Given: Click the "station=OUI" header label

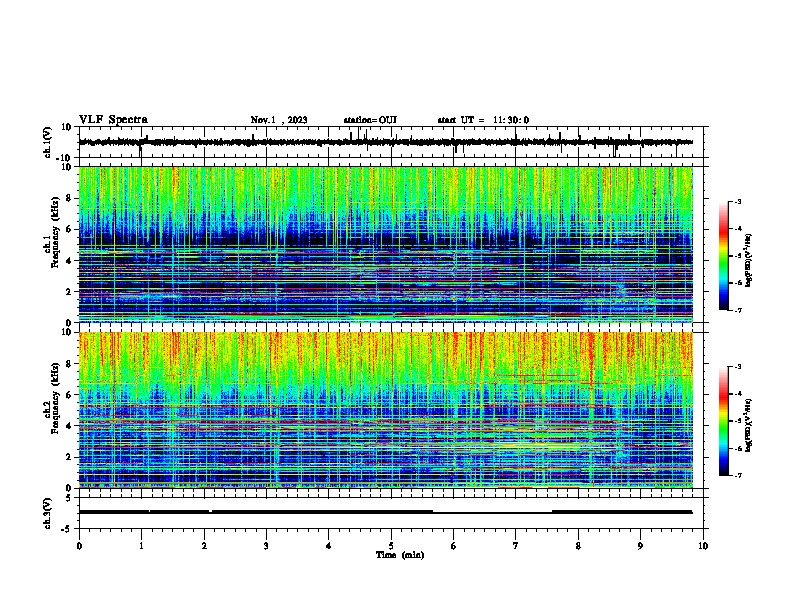Looking at the screenshot, I should click(370, 120).
